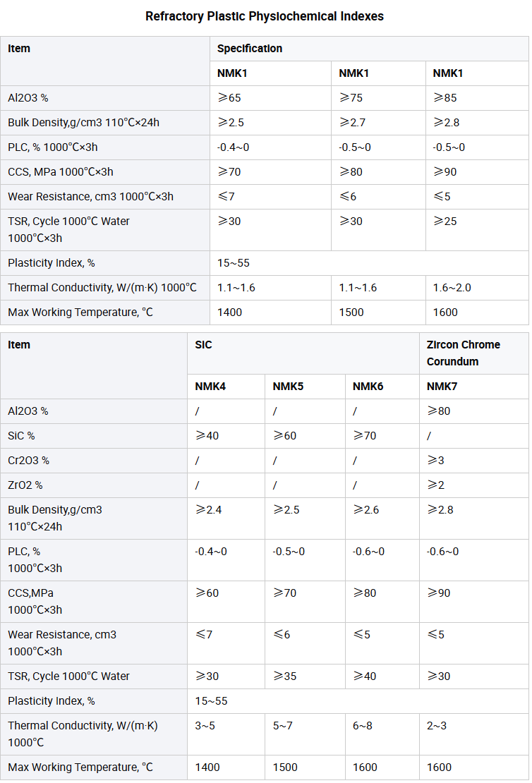The height and width of the screenshot is (783, 532).
Task: Click the ≥65 Al2O3 value cell
Action: pos(270,98)
